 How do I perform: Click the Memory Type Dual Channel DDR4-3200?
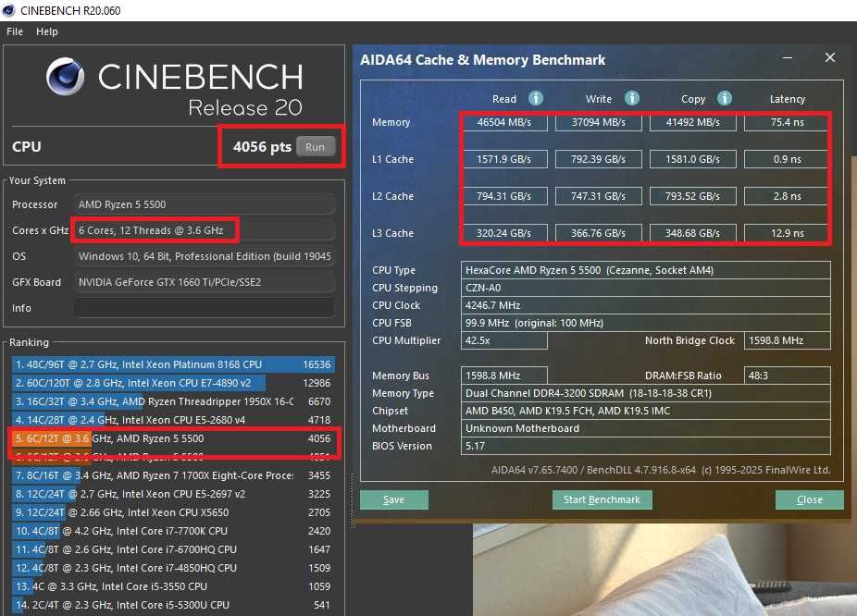[x=646, y=393]
